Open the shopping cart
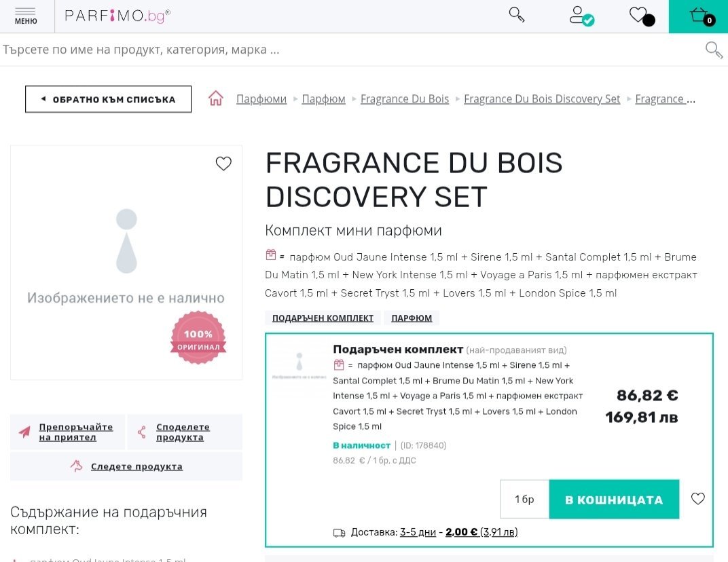 click(699, 16)
